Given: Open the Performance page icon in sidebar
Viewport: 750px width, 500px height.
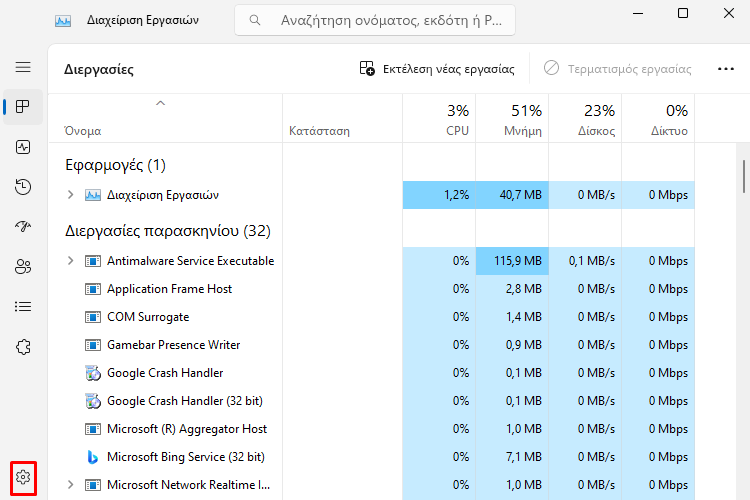Looking at the screenshot, I should pyautogui.click(x=23, y=147).
